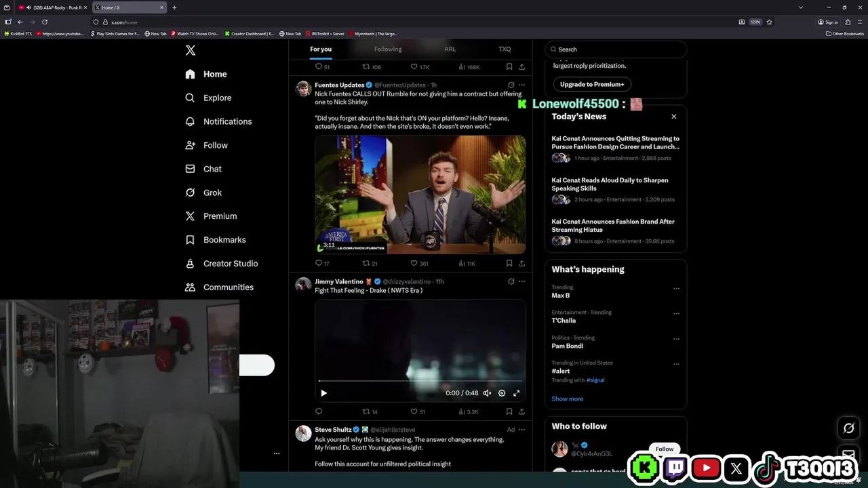The height and width of the screenshot is (488, 868).
Task: Play the Nick Fuentes video thumbnail
Action: 420,195
